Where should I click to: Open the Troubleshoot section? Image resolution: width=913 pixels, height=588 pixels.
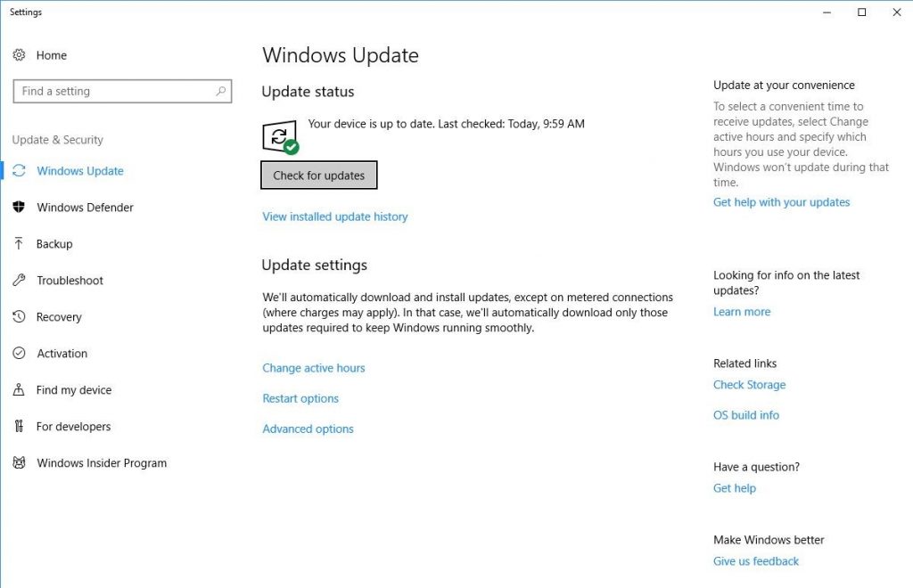(x=70, y=281)
